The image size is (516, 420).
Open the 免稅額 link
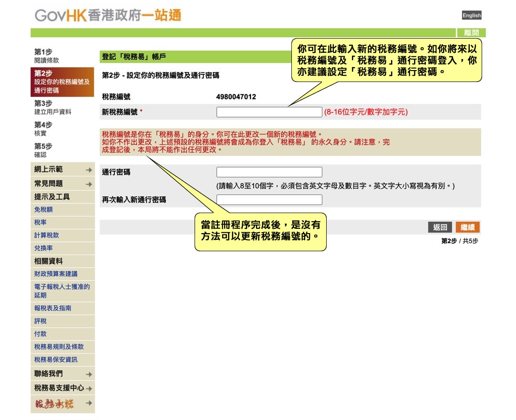click(x=43, y=209)
